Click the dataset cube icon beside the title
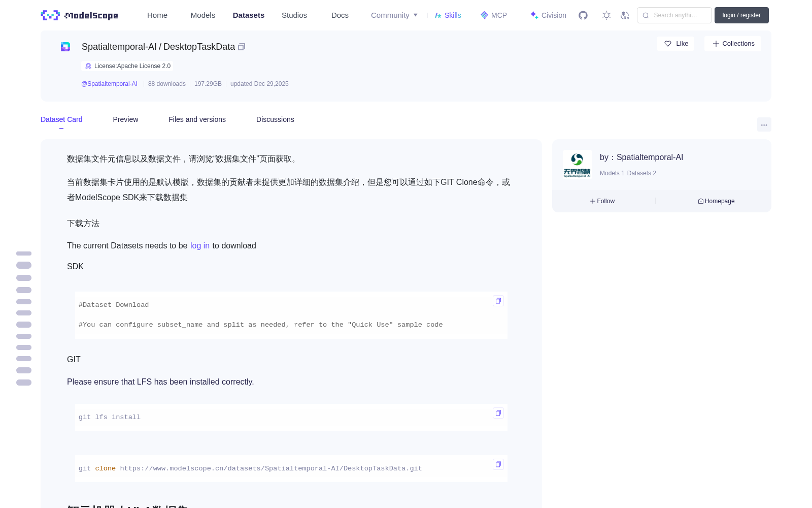This screenshot has width=812, height=508. click(x=65, y=47)
